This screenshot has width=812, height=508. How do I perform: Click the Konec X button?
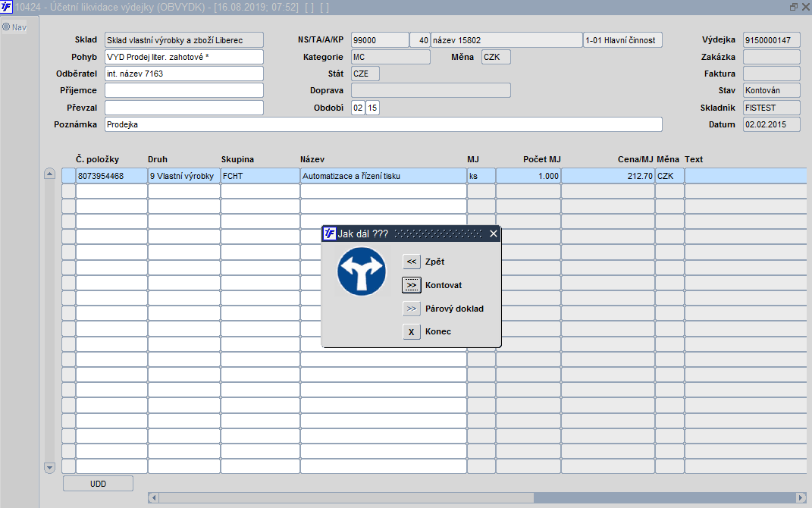click(411, 332)
